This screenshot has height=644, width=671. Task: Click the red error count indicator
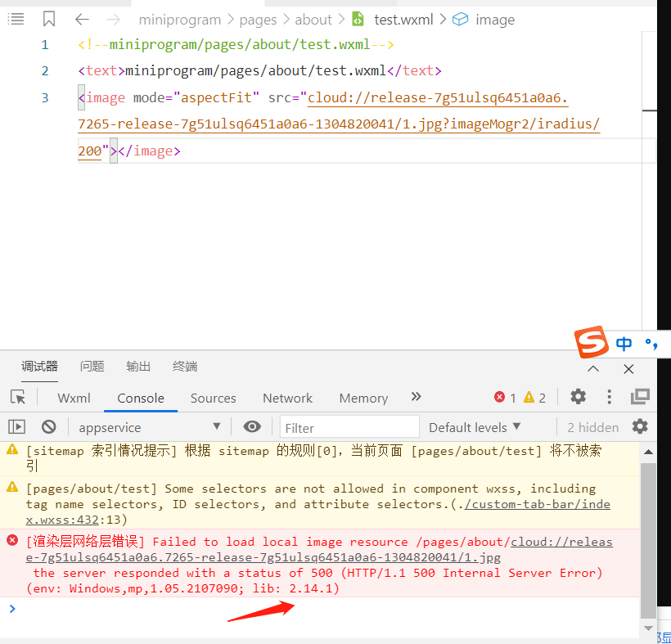click(505, 398)
